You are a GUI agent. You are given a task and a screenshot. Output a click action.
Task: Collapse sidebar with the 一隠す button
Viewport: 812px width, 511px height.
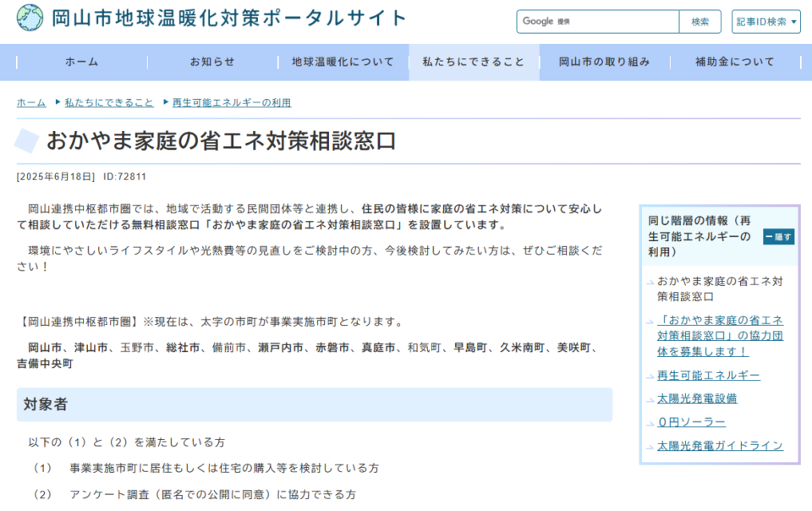(x=778, y=237)
